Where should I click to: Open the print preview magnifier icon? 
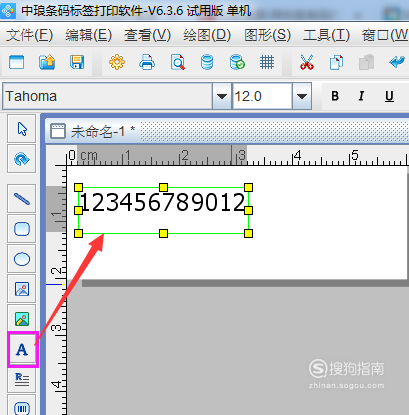pyautogui.click(x=177, y=62)
